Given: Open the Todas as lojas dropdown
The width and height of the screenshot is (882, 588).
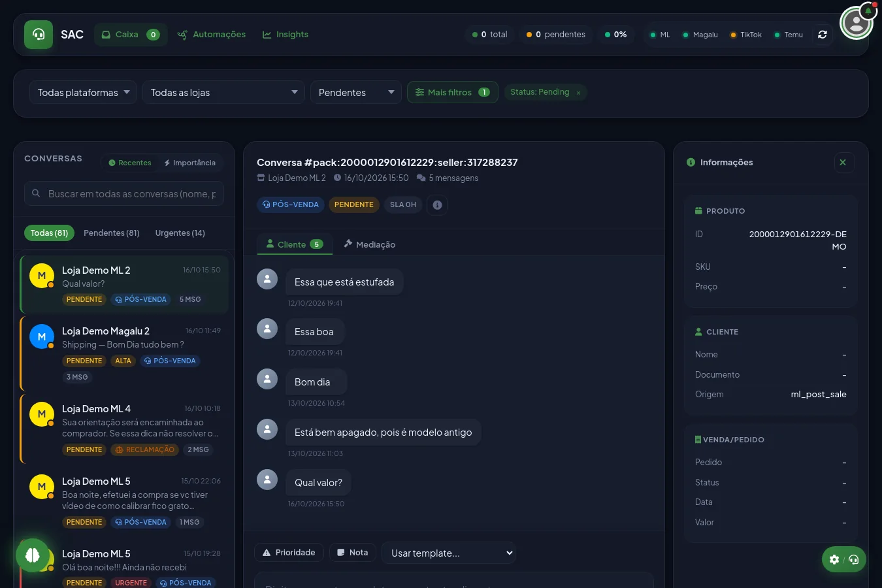Looking at the screenshot, I should point(223,92).
